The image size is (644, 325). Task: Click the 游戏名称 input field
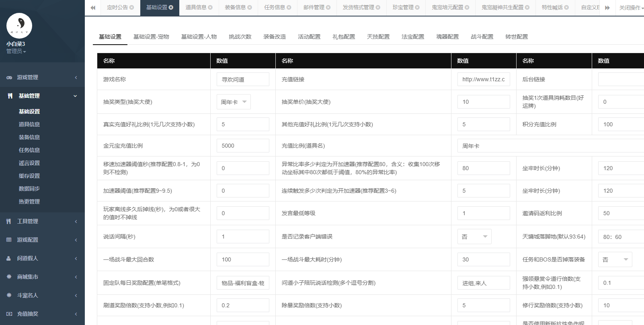click(243, 79)
